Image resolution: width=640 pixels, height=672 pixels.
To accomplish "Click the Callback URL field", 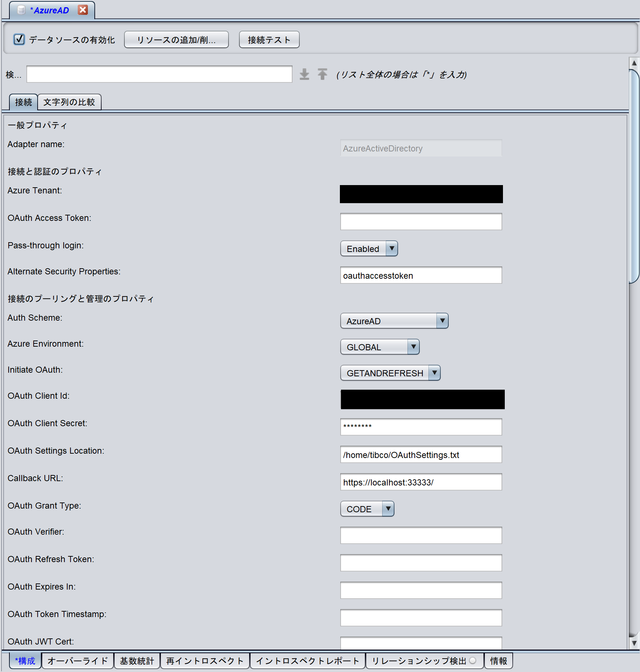I will click(x=421, y=482).
